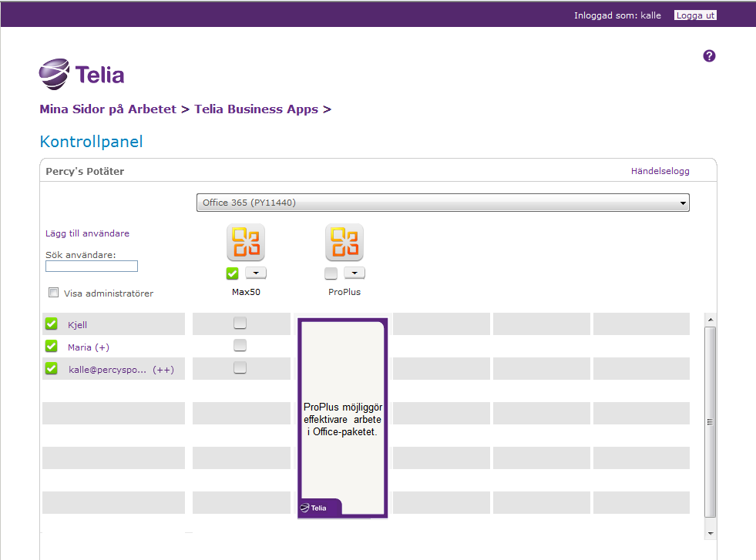Check the ProPlus column checkbox
This screenshot has width=756, height=560.
(x=331, y=273)
